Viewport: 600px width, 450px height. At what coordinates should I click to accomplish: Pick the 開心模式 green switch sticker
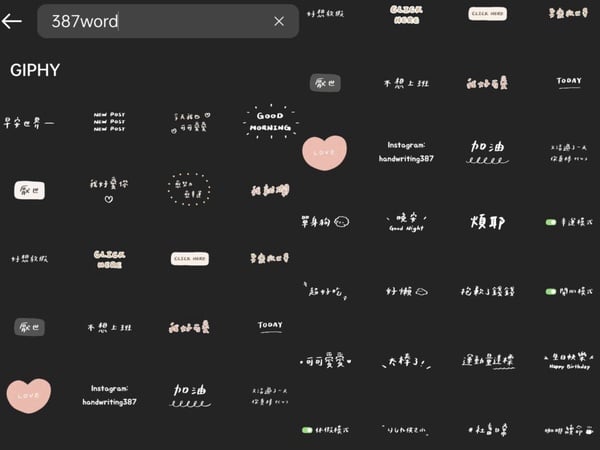[x=569, y=292]
